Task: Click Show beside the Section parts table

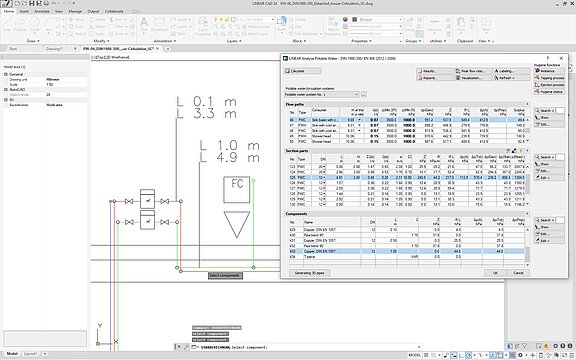Action: click(549, 164)
